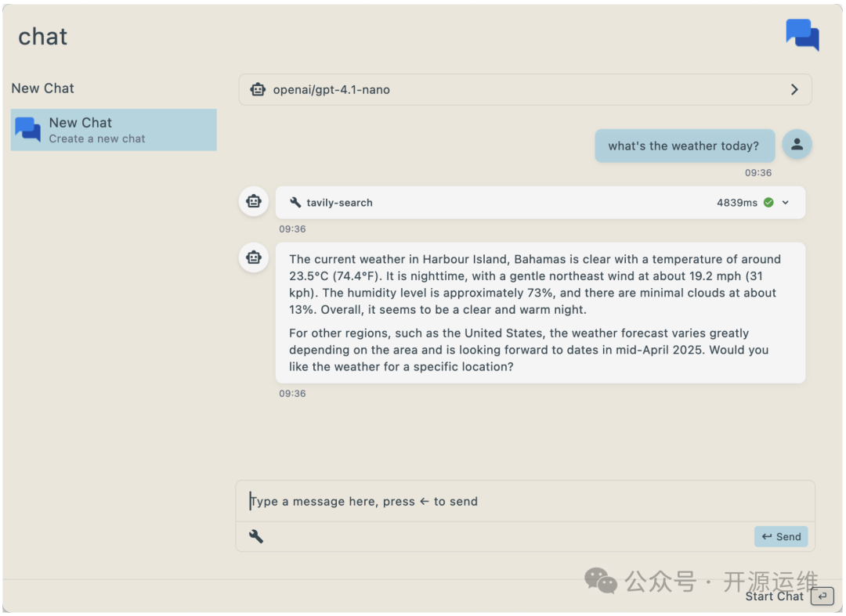Click the robot avatar beside tavily-search
Screen dimensions: 846x616
(254, 201)
